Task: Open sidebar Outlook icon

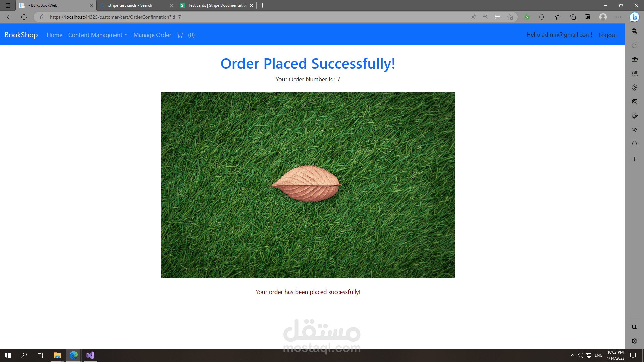Action: pos(634,102)
